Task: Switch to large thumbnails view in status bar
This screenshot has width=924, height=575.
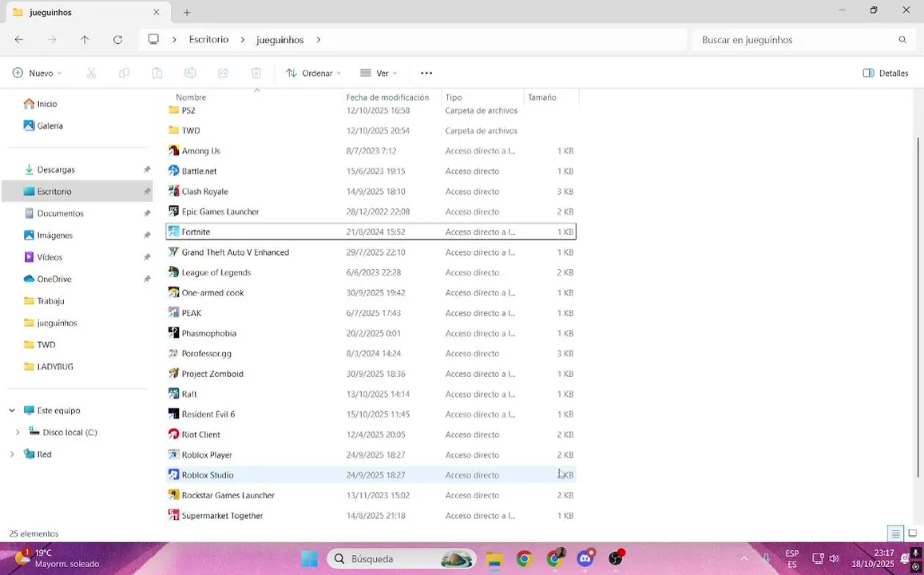Action: coord(912,533)
